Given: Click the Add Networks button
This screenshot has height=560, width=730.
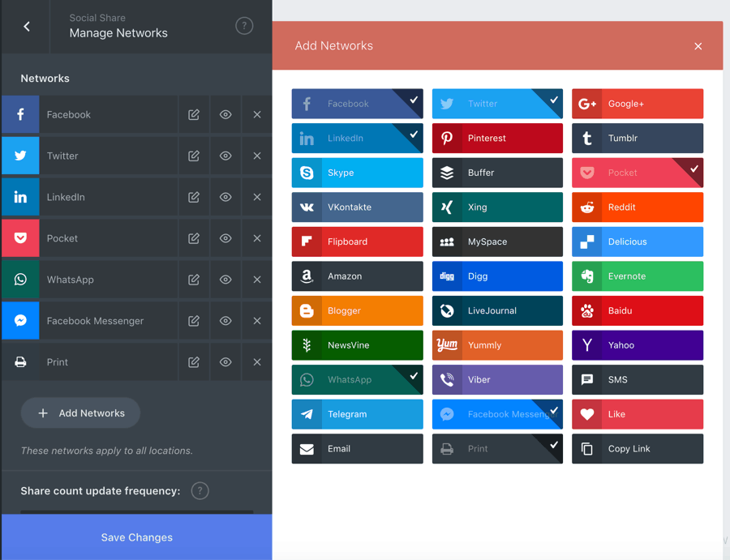Looking at the screenshot, I should click(80, 413).
